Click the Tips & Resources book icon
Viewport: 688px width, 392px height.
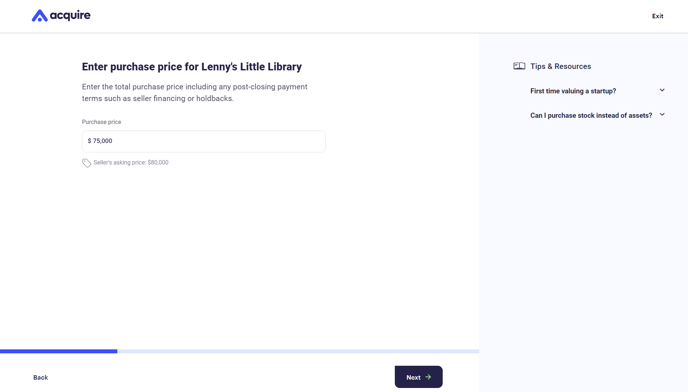[519, 66]
